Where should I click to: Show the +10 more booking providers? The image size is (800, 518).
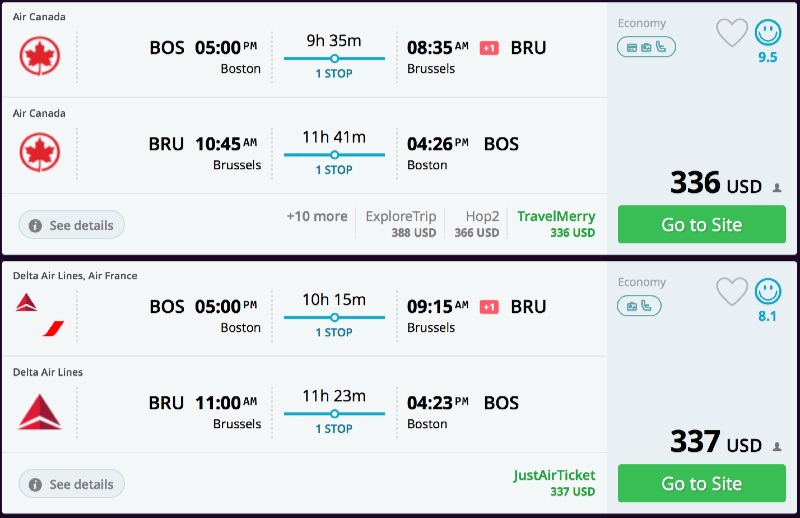tap(317, 216)
